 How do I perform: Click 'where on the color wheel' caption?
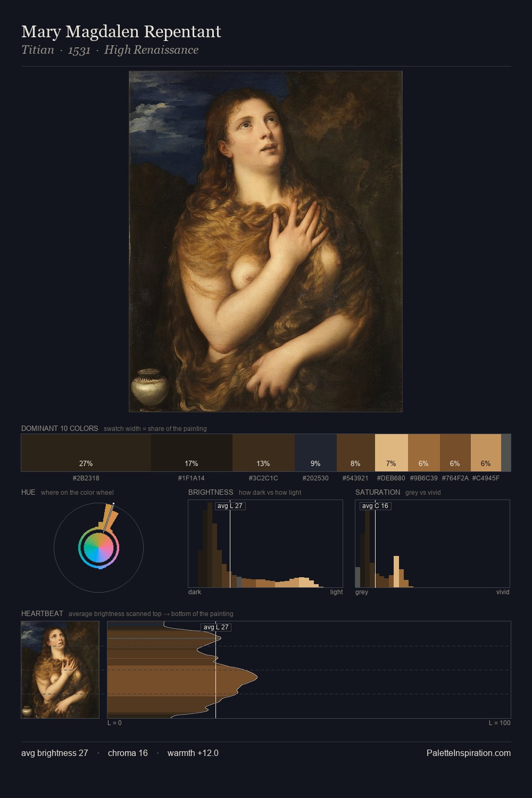(77, 492)
